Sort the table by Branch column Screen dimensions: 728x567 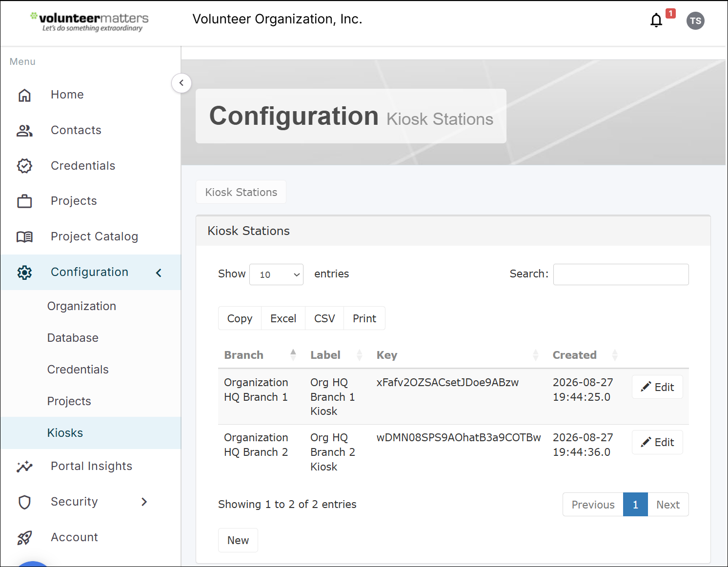(260, 355)
